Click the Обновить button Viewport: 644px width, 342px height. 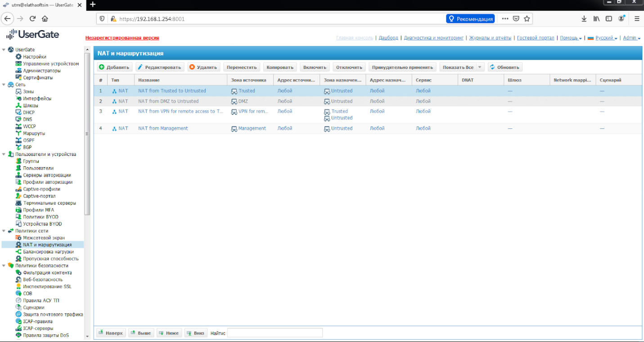click(x=505, y=67)
